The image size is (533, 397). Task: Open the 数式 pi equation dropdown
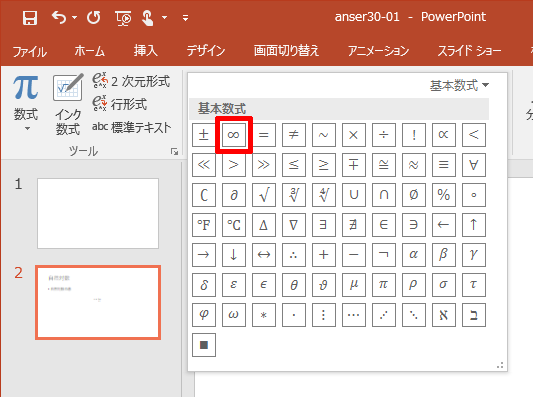26,103
